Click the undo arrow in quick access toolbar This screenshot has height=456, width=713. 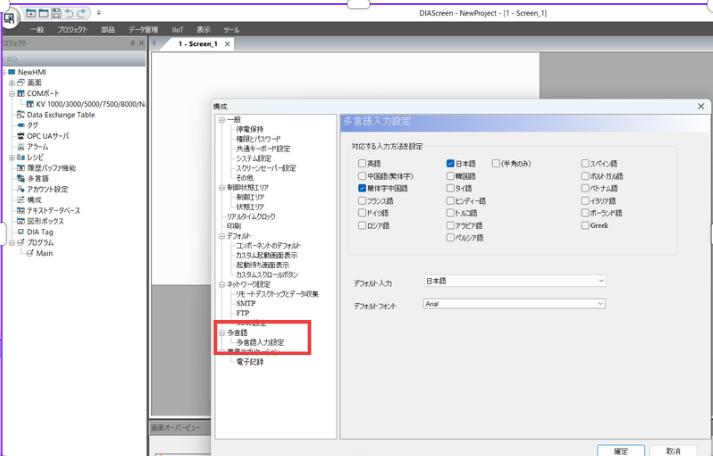tap(69, 12)
